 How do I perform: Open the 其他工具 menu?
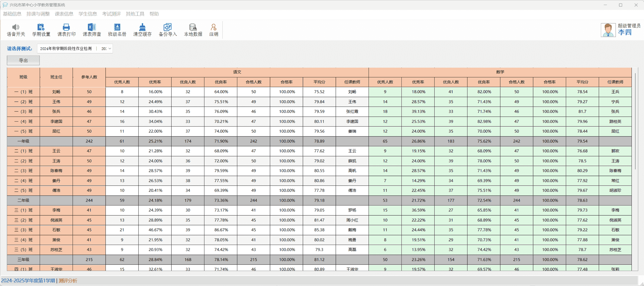135,14
